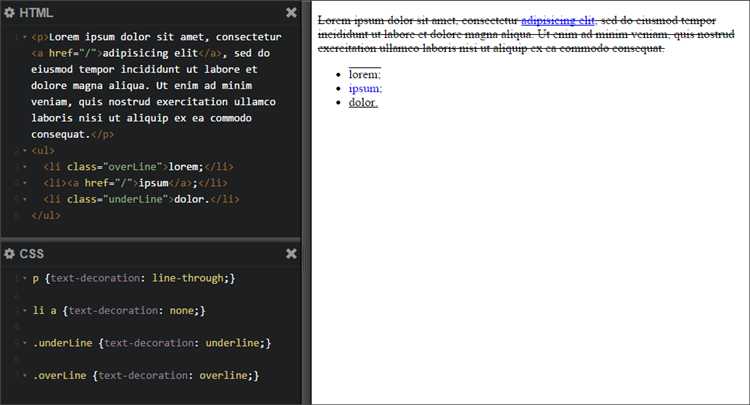Fold the underLine <li> line arrow
Viewport: 750px width, 405px height.
point(25,199)
